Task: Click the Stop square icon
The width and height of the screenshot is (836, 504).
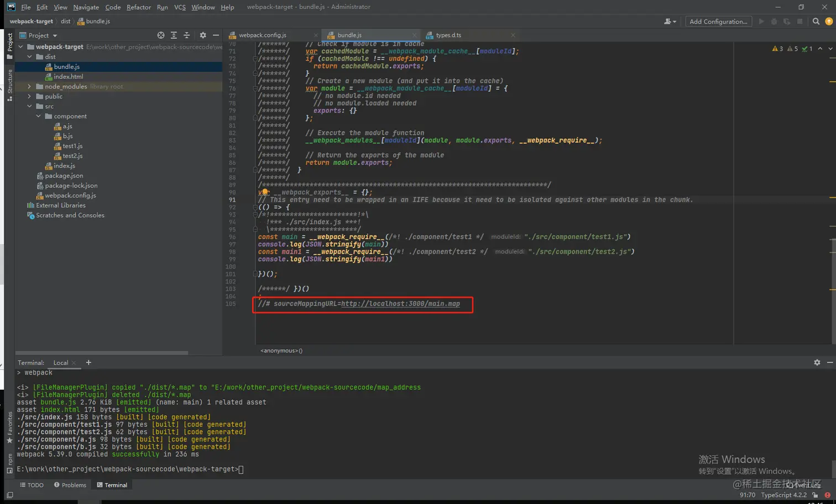Action: 800,22
